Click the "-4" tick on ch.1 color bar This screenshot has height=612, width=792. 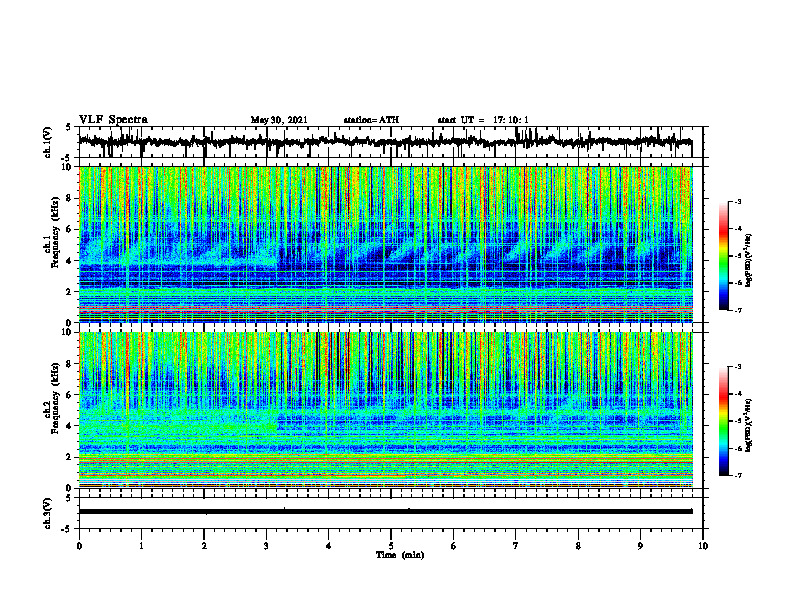738,229
